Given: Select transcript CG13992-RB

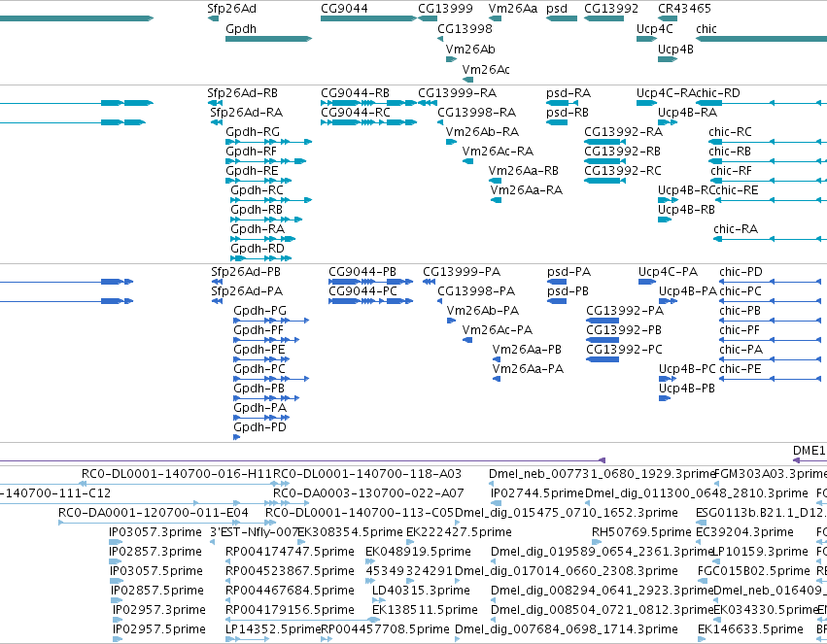Looking at the screenshot, I should [x=622, y=152].
